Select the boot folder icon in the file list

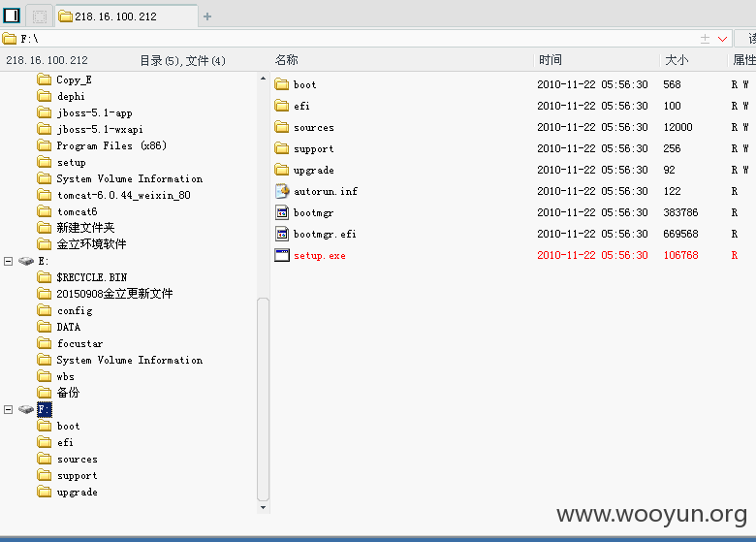[282, 84]
